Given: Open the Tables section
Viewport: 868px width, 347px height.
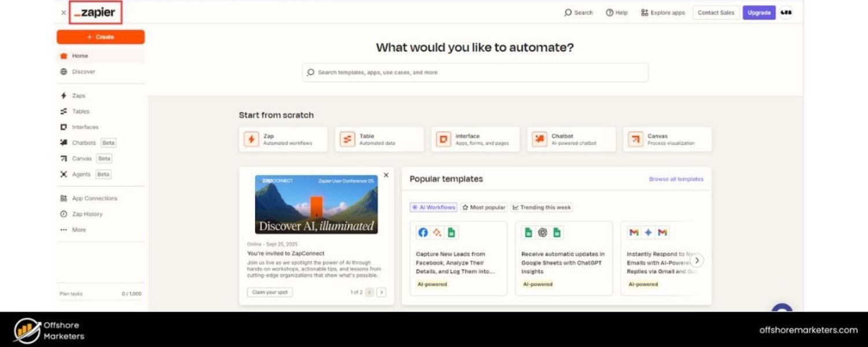Looking at the screenshot, I should (81, 111).
